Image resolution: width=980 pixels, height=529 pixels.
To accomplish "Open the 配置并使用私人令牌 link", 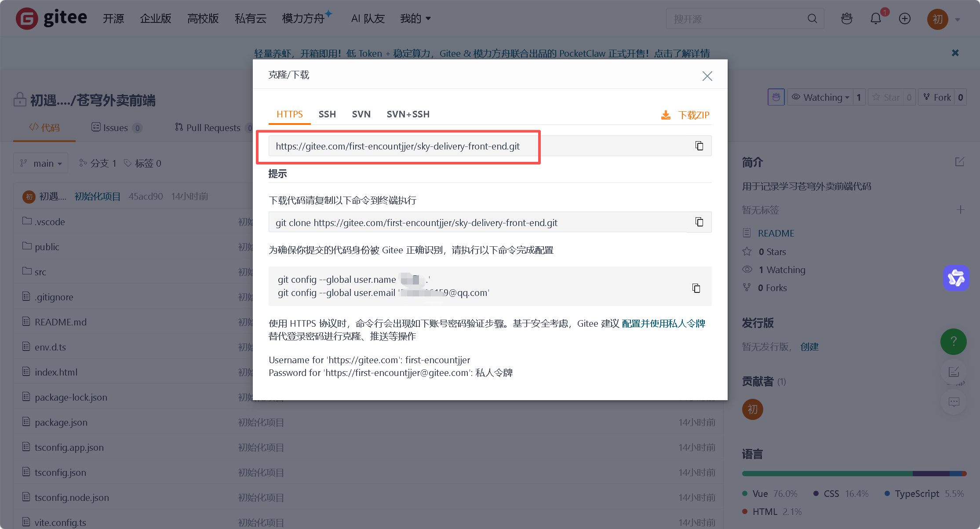I will coord(663,324).
